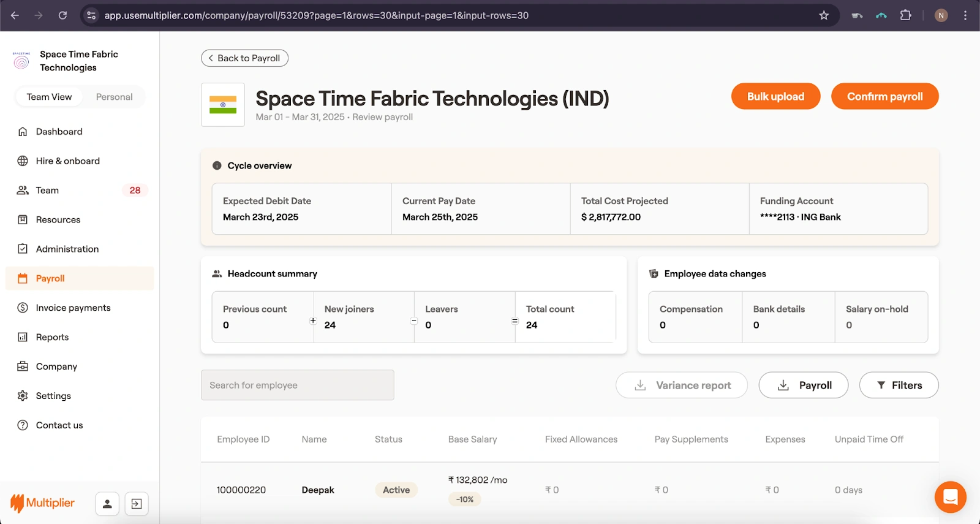
Task: Open the user profile icon button
Action: pyautogui.click(x=107, y=504)
